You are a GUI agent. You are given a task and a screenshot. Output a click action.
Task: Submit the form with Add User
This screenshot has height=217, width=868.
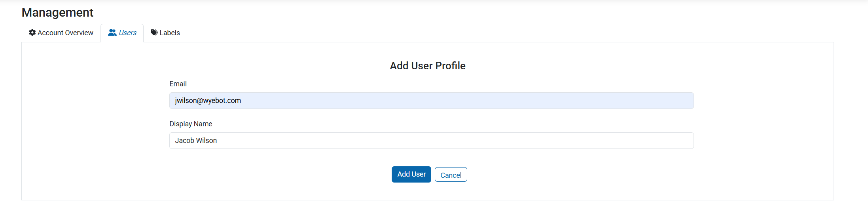tap(411, 175)
